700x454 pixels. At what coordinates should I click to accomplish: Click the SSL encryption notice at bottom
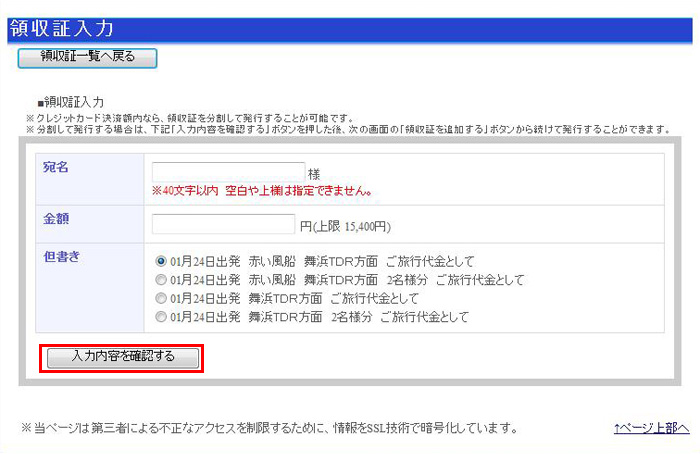pyautogui.click(x=270, y=428)
